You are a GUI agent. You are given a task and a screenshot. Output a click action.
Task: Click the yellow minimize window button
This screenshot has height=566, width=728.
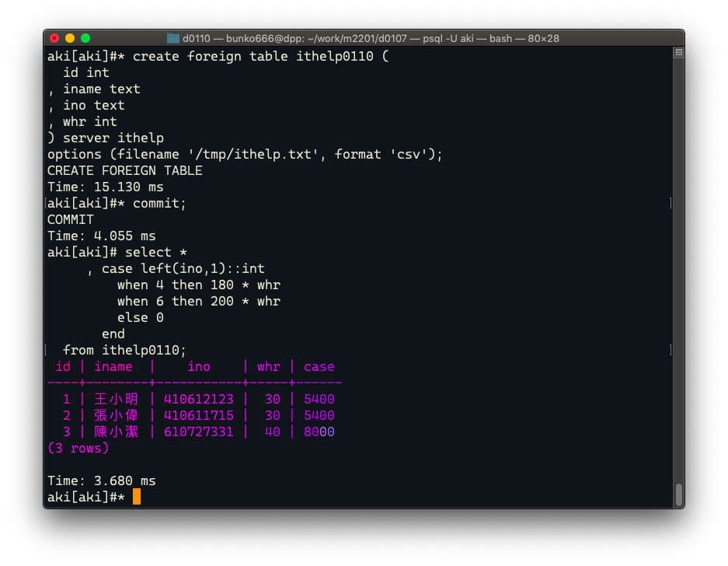70,38
